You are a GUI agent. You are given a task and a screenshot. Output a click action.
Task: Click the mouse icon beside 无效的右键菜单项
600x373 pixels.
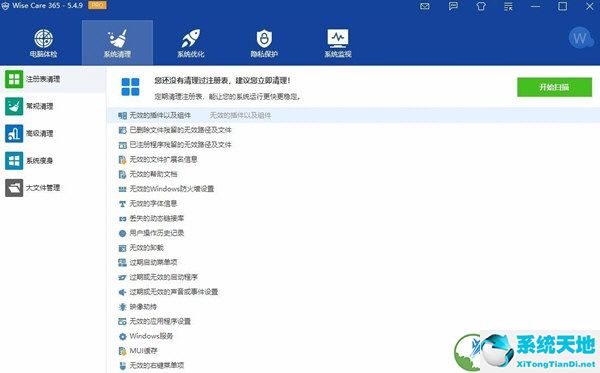122,366
